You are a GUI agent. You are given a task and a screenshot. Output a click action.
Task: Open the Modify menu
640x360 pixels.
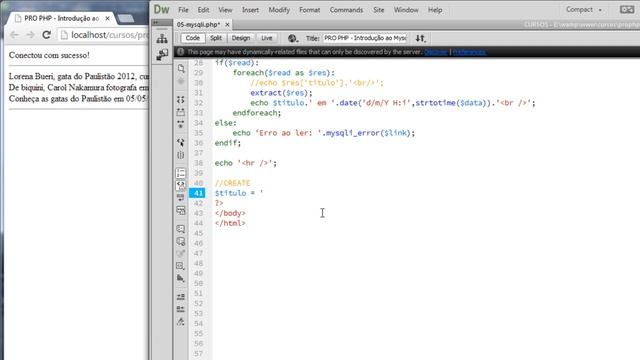click(279, 10)
